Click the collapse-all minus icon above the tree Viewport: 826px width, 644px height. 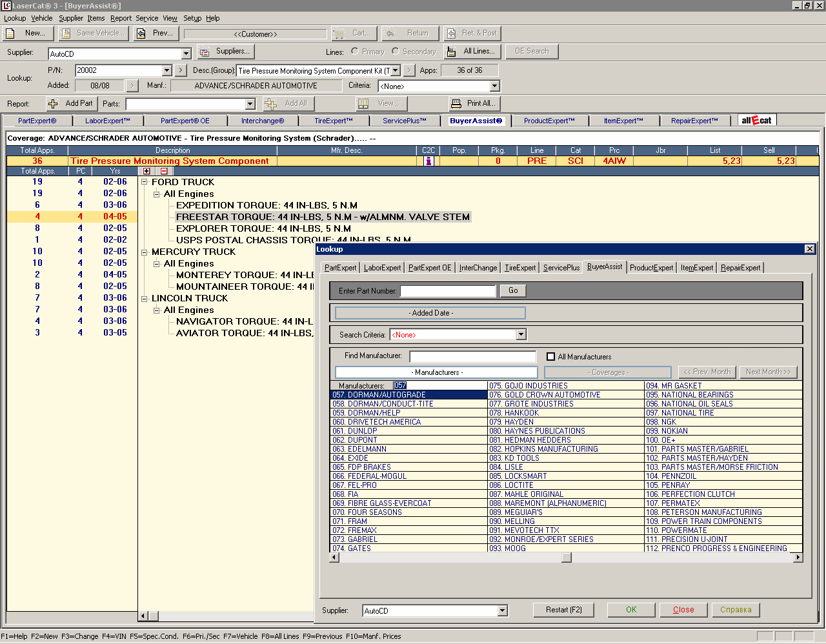[164, 171]
